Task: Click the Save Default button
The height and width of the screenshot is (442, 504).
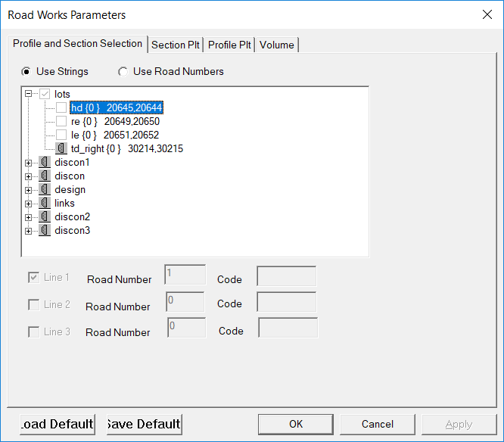Action: point(143,424)
